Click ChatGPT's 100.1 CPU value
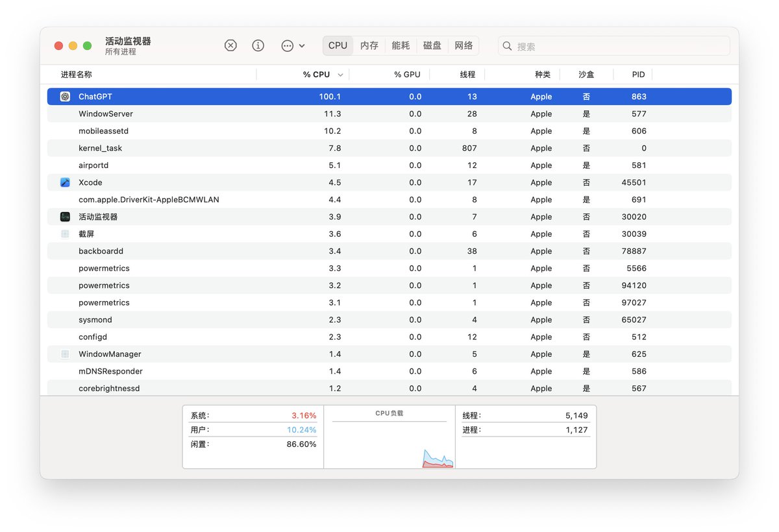This screenshot has width=779, height=532. point(330,97)
